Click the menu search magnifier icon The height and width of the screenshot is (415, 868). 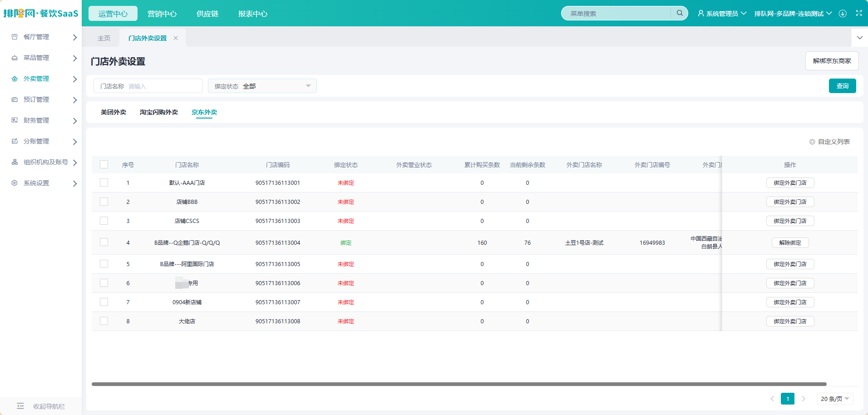tap(680, 13)
